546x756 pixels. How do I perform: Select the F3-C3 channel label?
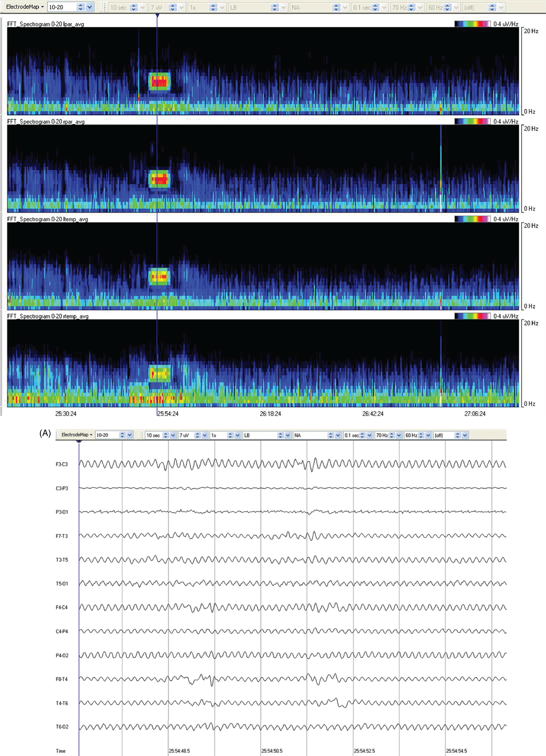[62, 464]
